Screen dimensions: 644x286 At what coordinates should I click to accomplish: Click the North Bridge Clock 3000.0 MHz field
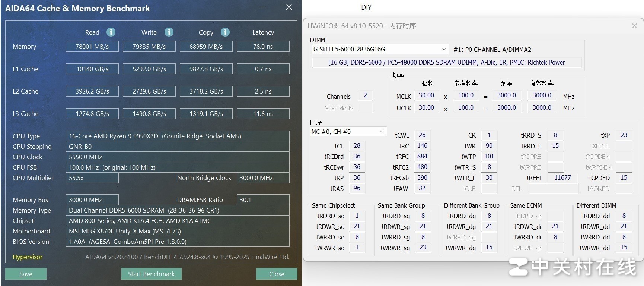tap(263, 178)
